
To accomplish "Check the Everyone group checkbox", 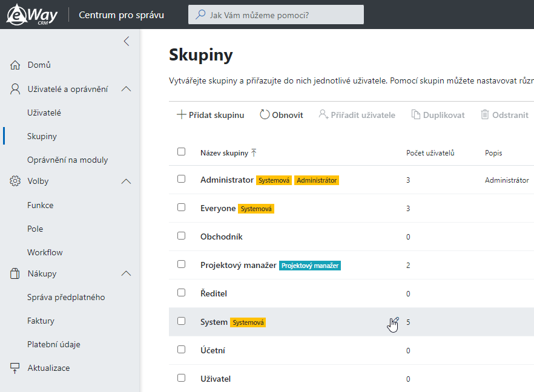I will click(x=181, y=207).
